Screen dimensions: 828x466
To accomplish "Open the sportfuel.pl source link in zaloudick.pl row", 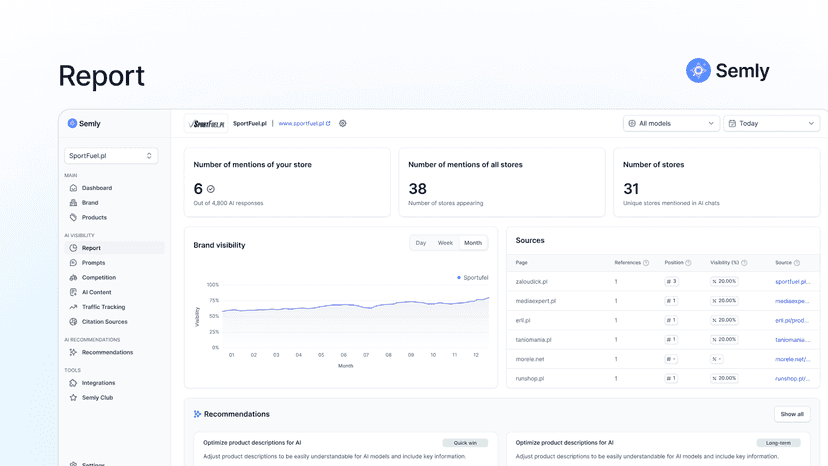I will (x=792, y=282).
